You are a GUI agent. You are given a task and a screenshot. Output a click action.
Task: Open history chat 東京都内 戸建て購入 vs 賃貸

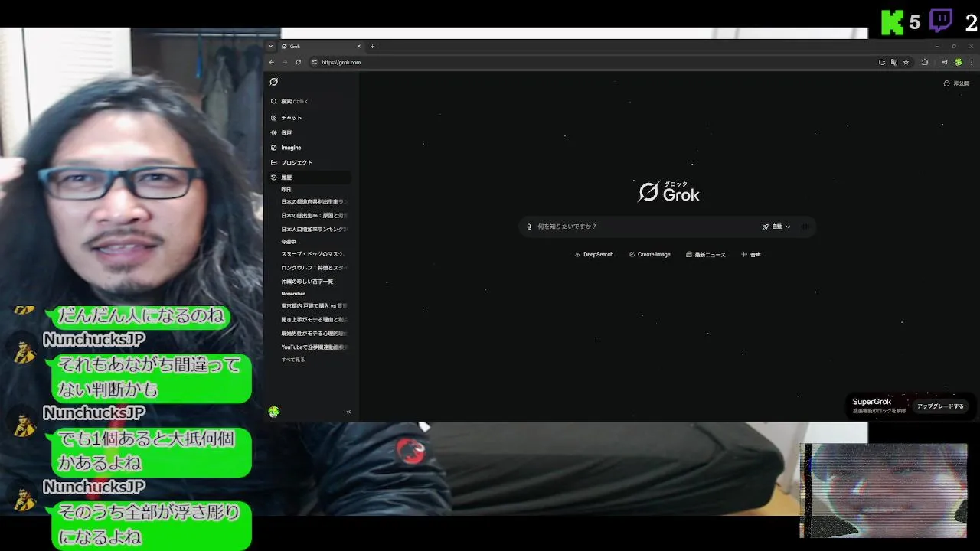pos(314,306)
